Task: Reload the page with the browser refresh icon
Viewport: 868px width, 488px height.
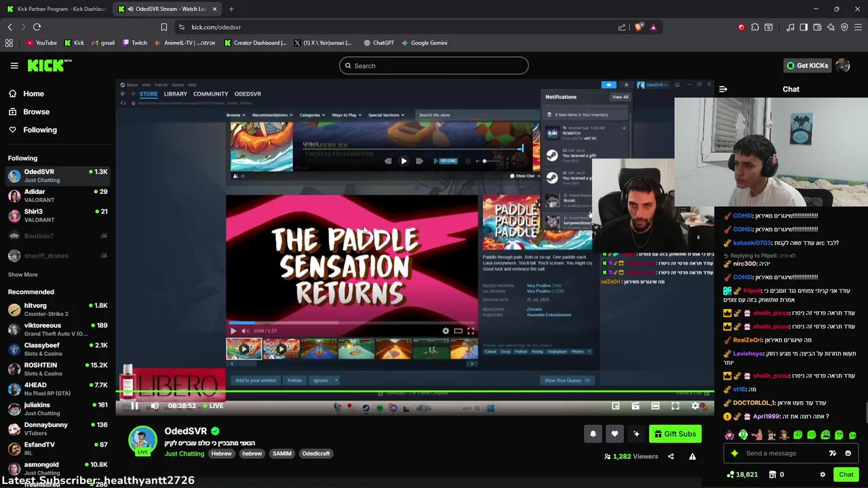Action: 37,27
